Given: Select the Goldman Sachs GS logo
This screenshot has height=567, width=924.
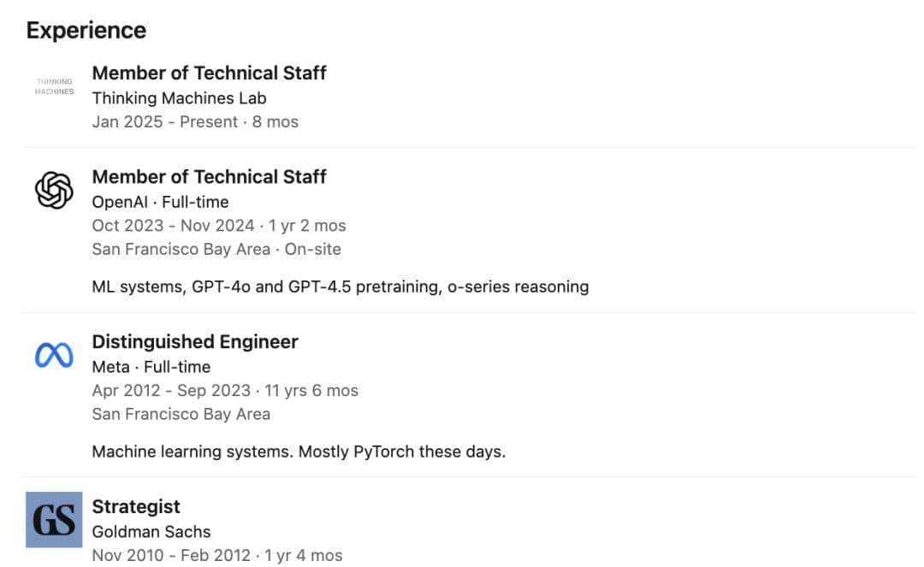Looking at the screenshot, I should coord(54,519).
